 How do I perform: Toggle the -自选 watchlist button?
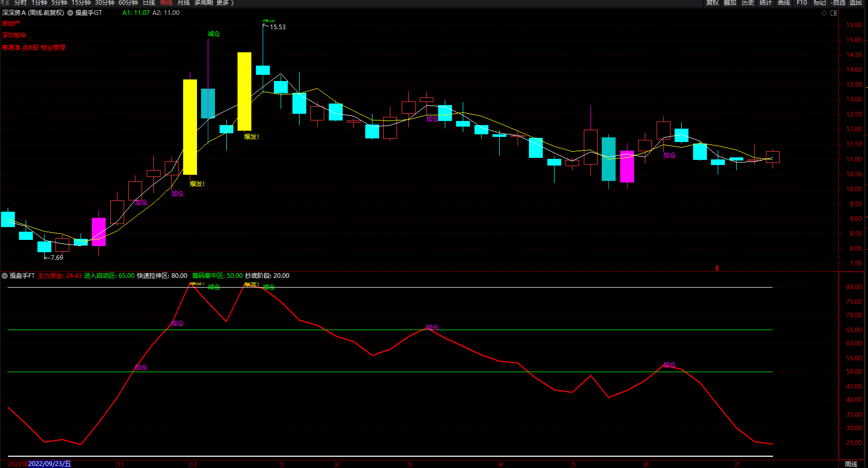coord(838,3)
